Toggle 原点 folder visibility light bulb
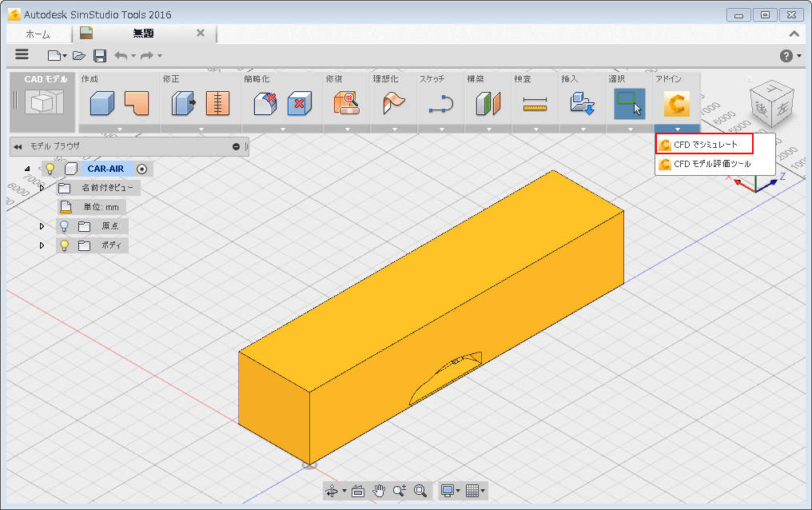 coord(64,225)
